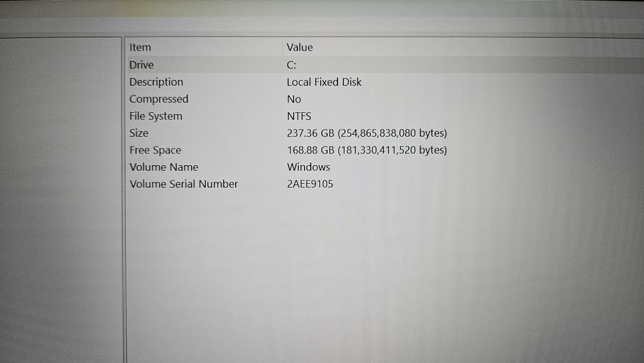
Task: Click the 237.36 GB size value
Action: tap(367, 133)
